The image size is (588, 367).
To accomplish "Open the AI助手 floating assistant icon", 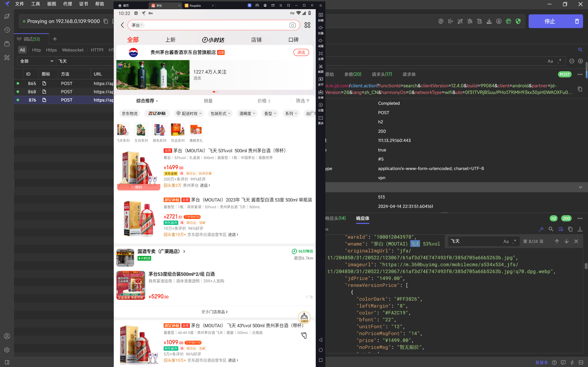I will [x=304, y=317].
